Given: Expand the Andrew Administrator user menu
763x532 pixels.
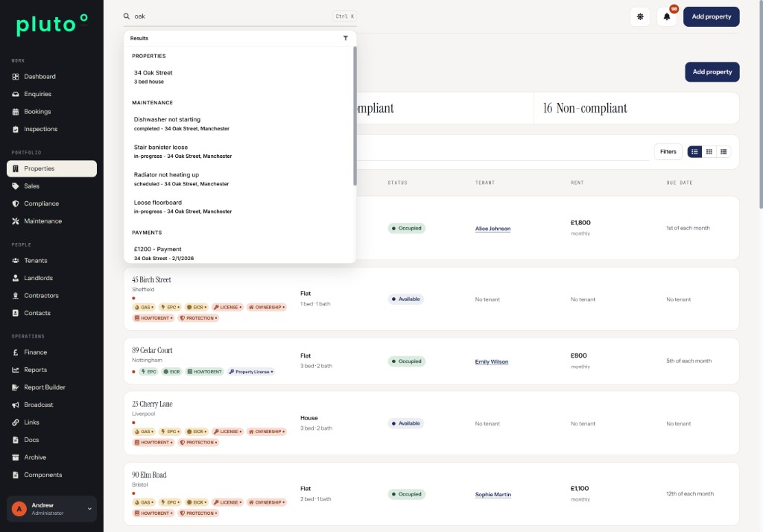Looking at the screenshot, I should (51, 509).
